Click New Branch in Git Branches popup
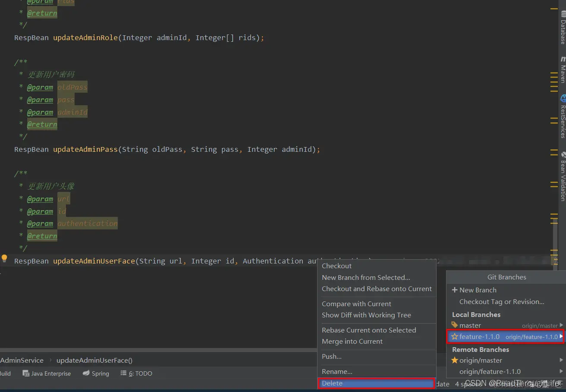The image size is (566, 392). click(478, 290)
